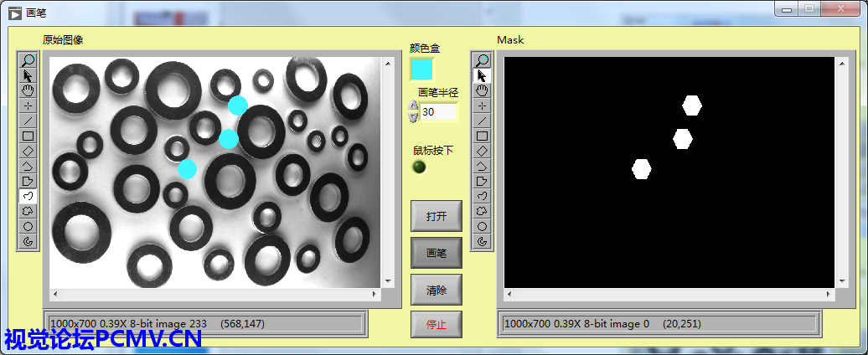Decrease the 画笔半径 value with the down arrow
This screenshot has height=355, width=868.
pyautogui.click(x=413, y=117)
